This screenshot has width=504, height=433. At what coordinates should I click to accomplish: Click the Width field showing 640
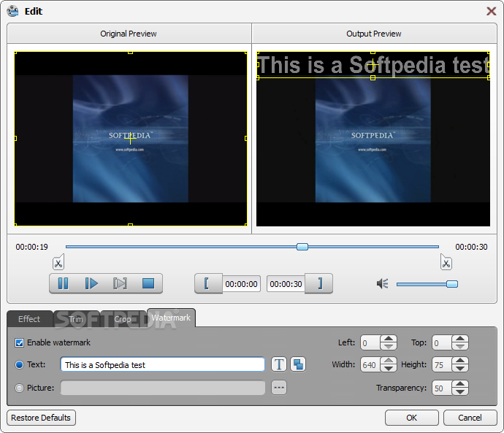pyautogui.click(x=370, y=364)
